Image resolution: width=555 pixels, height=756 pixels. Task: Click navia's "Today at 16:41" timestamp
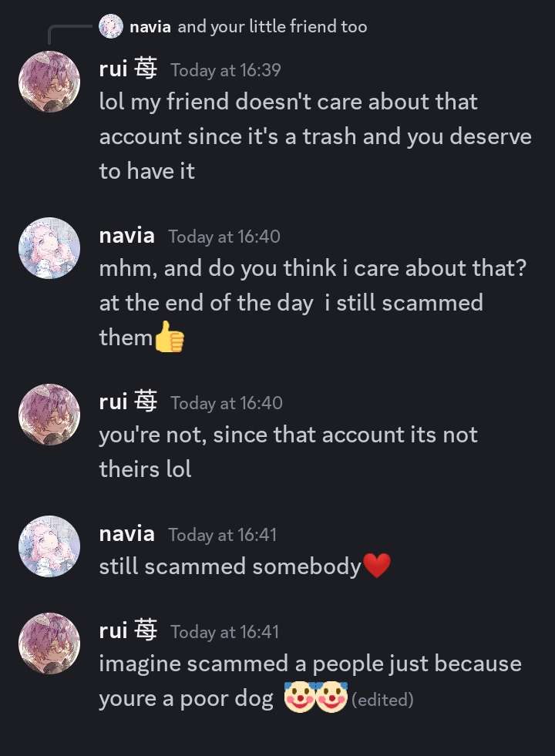(x=224, y=534)
